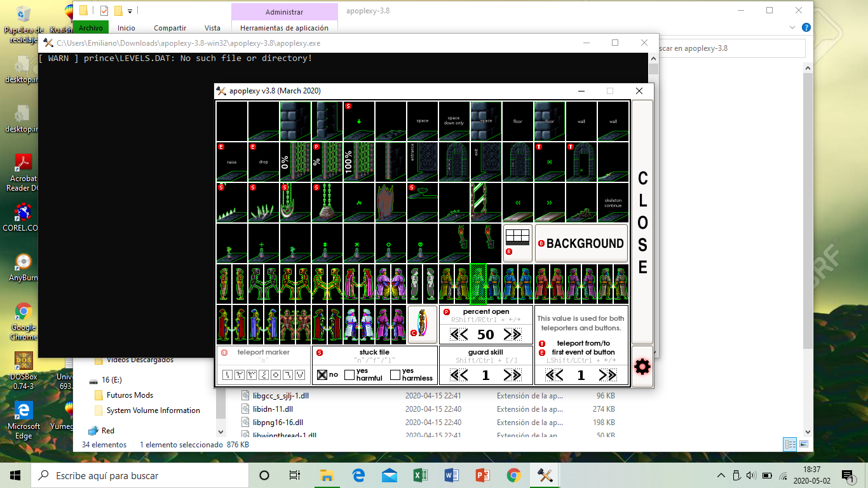Screen dimensions: 868x488
Task: Decrease percent open by ten
Action: coord(454,334)
